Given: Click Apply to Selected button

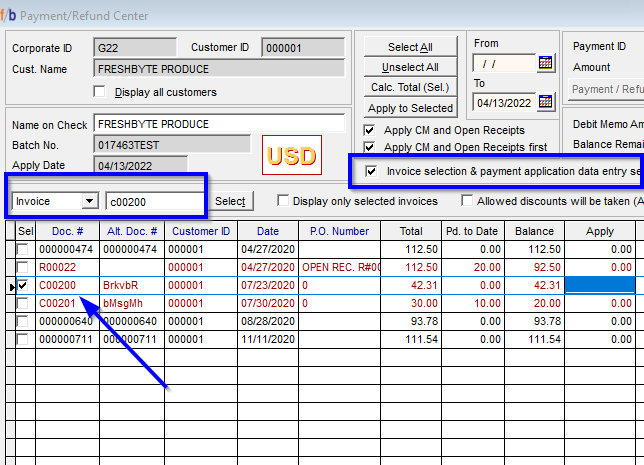Looking at the screenshot, I should [x=410, y=108].
